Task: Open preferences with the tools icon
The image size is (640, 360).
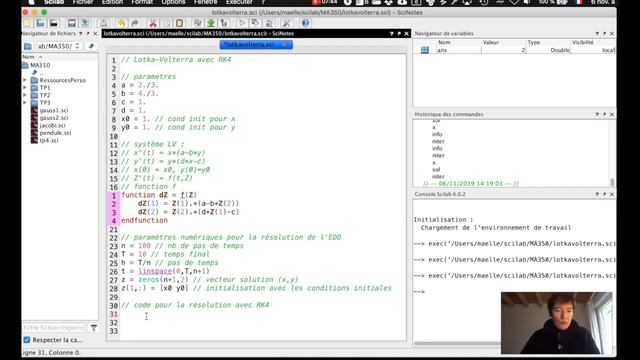Action: tap(287, 23)
